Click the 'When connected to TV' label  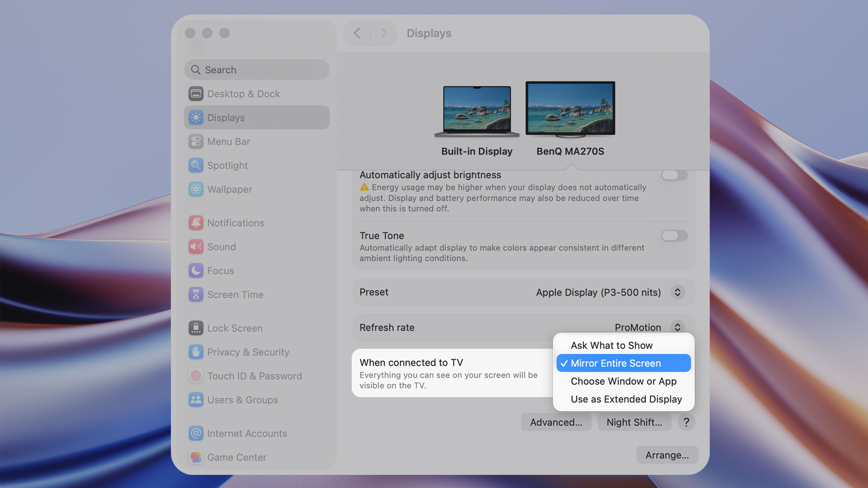click(411, 362)
